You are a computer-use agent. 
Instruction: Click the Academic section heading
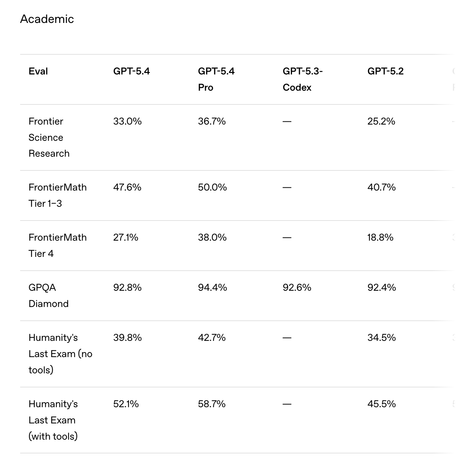[x=47, y=19]
